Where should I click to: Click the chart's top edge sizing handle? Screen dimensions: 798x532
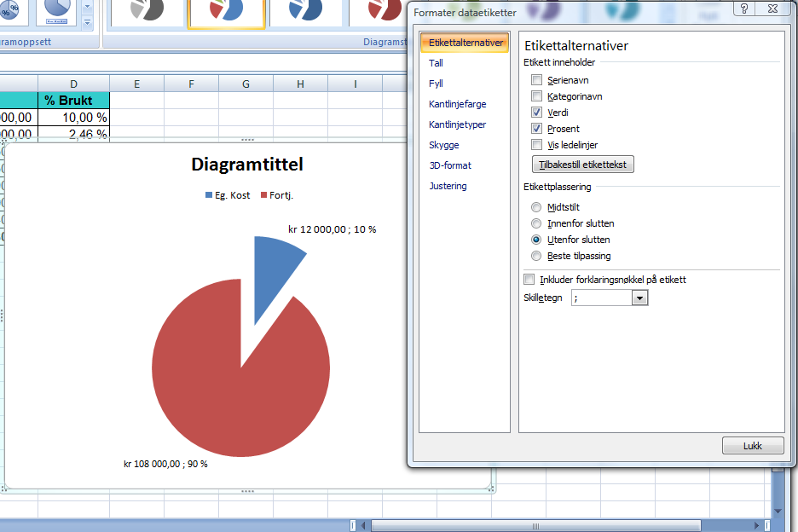click(x=247, y=140)
